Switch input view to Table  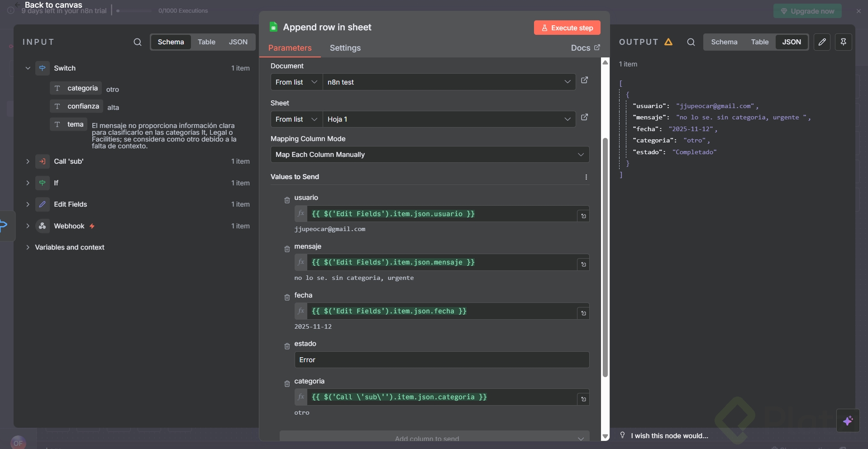coord(206,42)
